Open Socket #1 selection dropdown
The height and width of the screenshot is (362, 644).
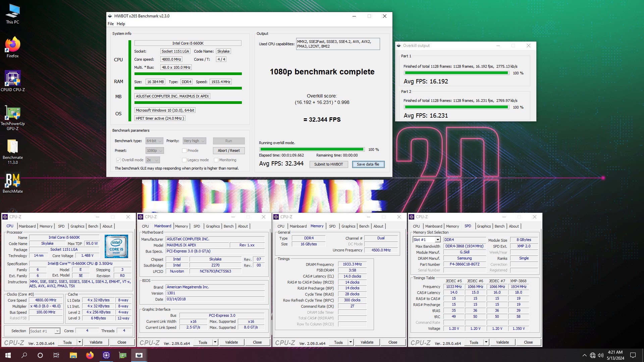[x=45, y=331]
